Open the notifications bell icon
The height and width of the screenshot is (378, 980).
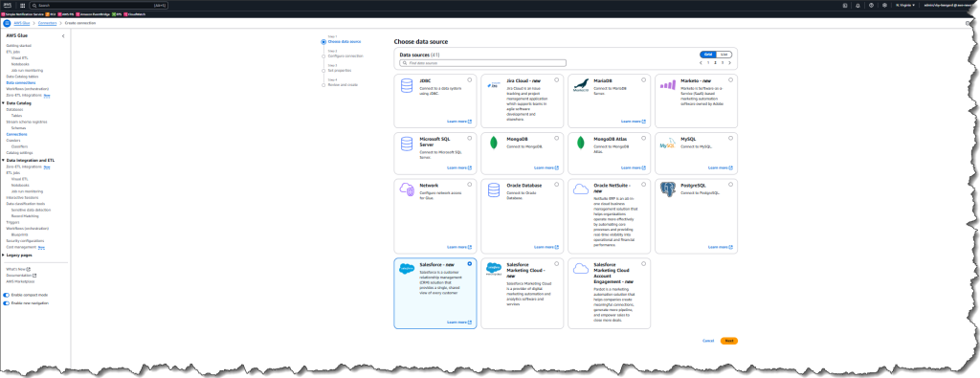tap(857, 5)
